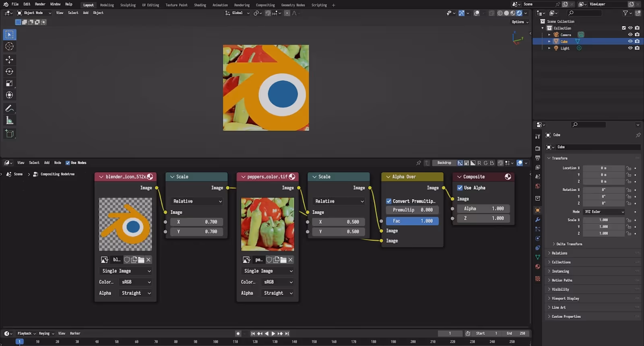Pin the Cube properties panel
Viewport: 644px width, 346px height.
coord(638,135)
